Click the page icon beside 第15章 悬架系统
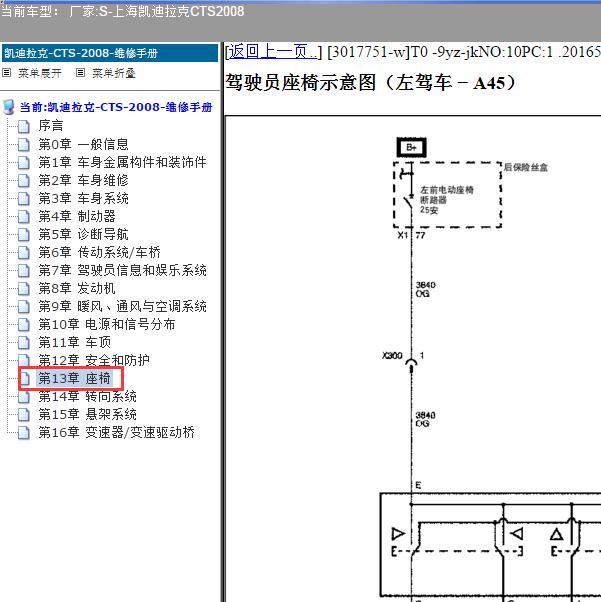Image resolution: width=601 pixels, height=602 pixels. 24,415
